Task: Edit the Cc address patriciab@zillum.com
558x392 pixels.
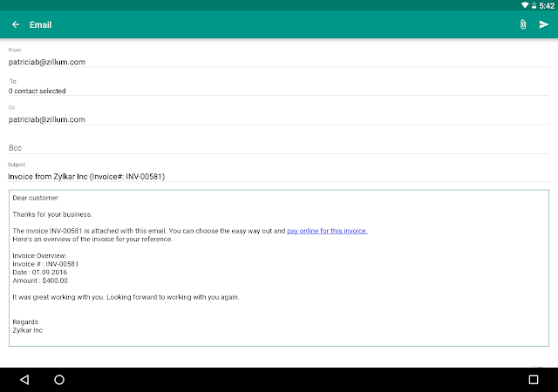Action: click(279, 119)
